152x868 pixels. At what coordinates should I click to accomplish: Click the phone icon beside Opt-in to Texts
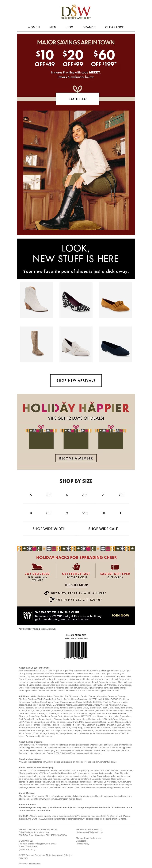(51, 599)
